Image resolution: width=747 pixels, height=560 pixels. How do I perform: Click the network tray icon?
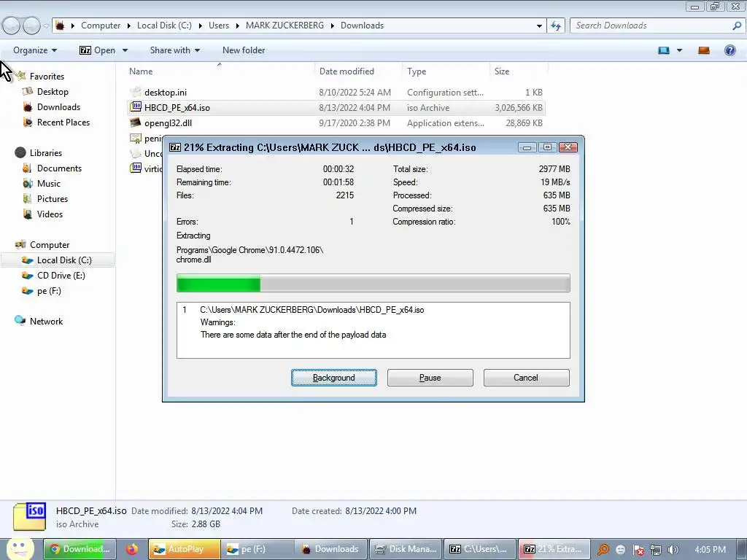click(x=656, y=550)
